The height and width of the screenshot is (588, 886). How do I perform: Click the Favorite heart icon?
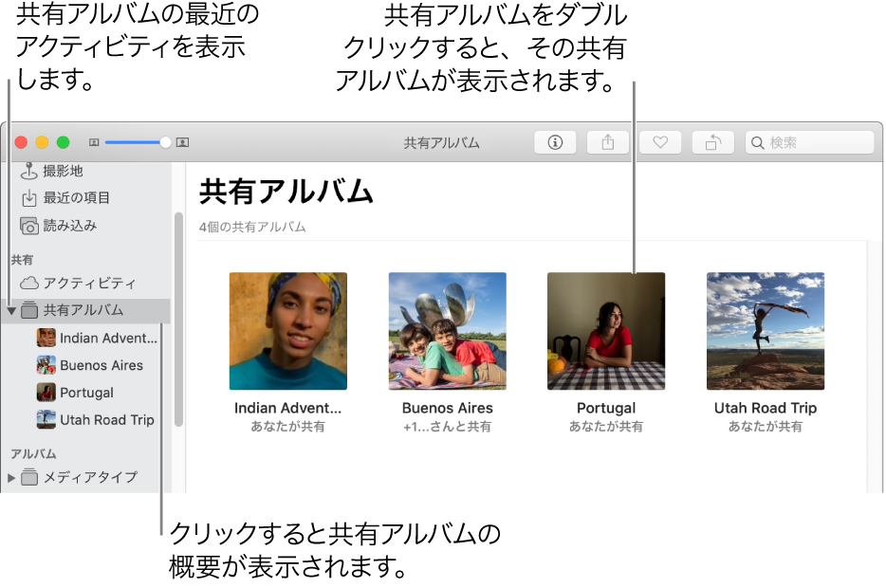coord(660,142)
